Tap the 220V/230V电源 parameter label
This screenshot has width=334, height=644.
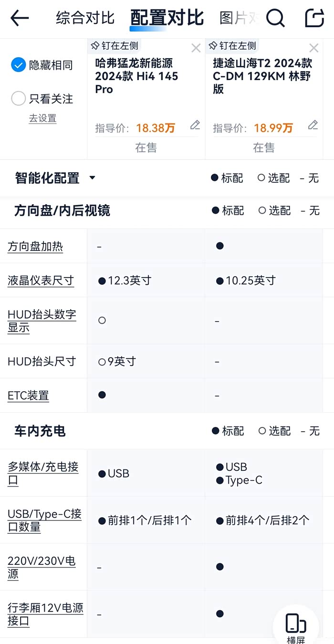point(42,567)
